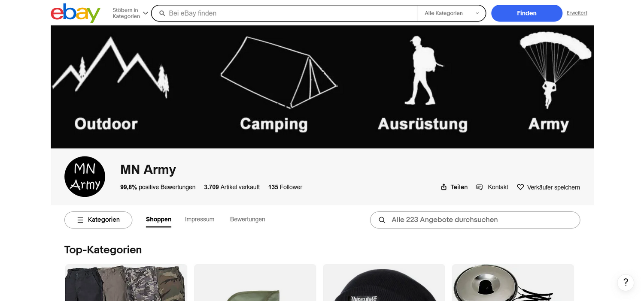The image size is (644, 301).
Task: Open help via question mark icon
Action: click(x=626, y=283)
